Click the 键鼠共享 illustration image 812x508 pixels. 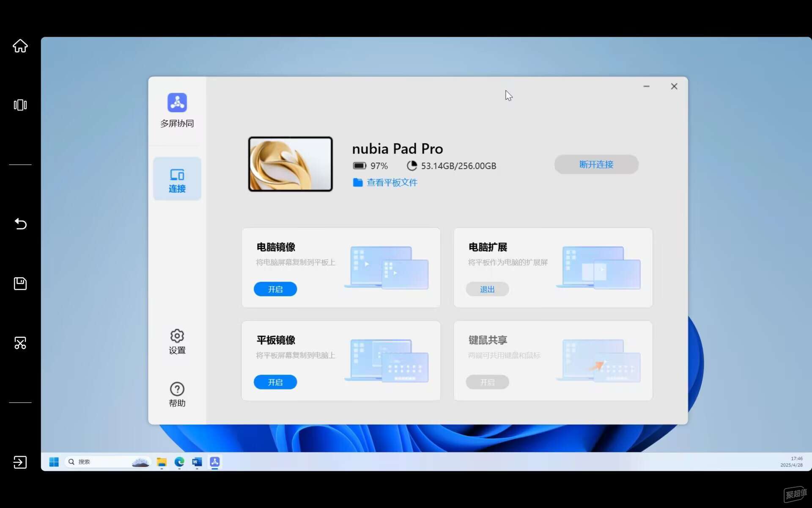[x=598, y=361]
